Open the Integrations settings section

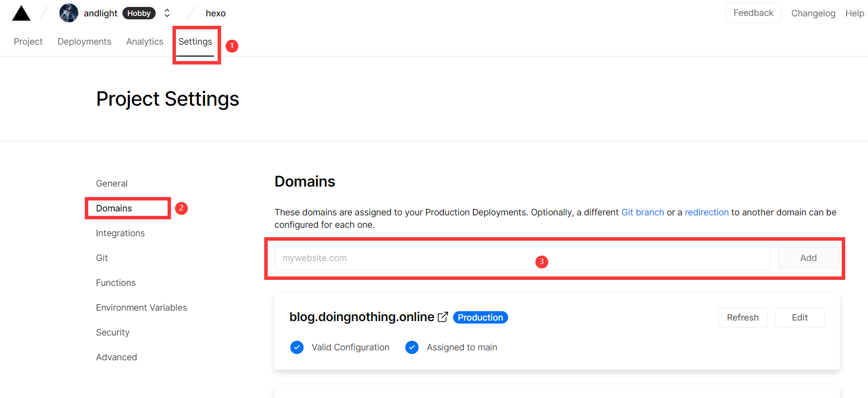coord(120,233)
